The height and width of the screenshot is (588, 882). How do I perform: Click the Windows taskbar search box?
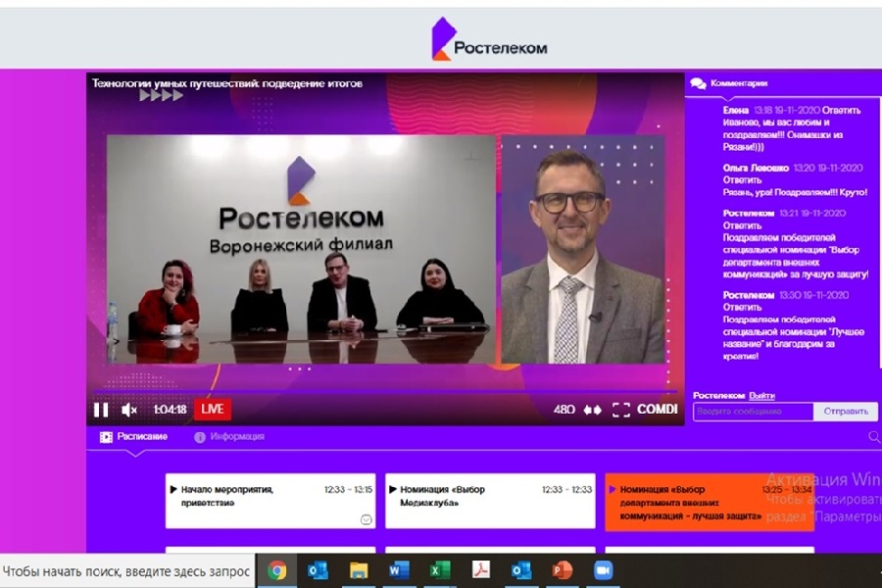pos(127,571)
